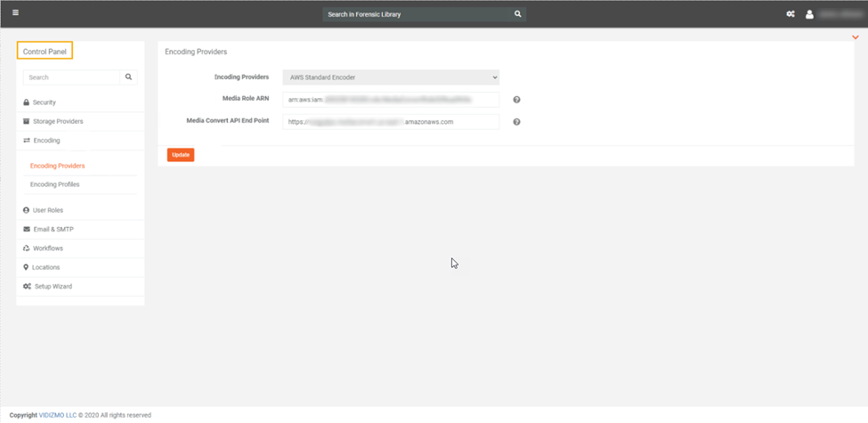
Task: Collapse panel using orange chevron at top right
Action: pyautogui.click(x=856, y=37)
